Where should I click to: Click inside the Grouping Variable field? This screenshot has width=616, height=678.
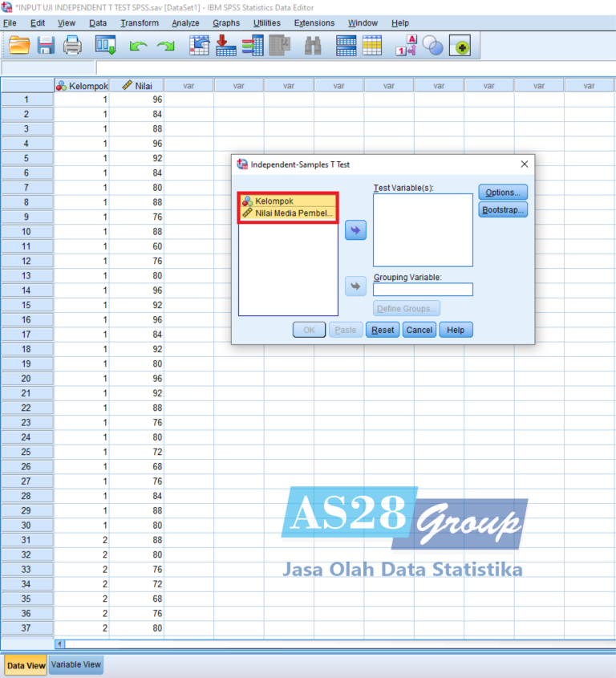pos(423,290)
